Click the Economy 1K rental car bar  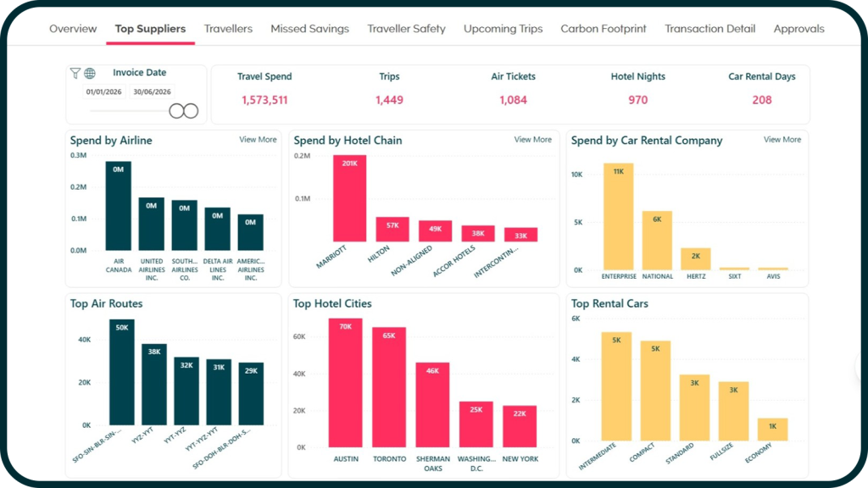pyautogui.click(x=772, y=430)
